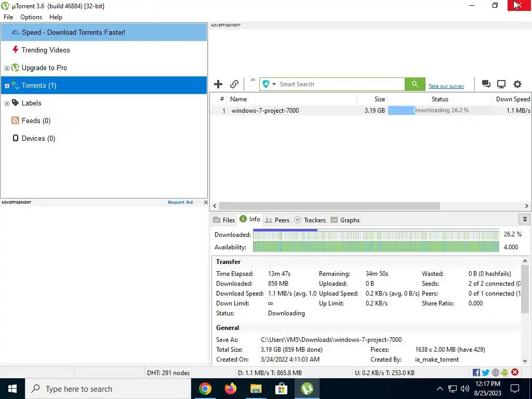Open Google Chrome from taskbar
The image size is (532, 399).
click(205, 389)
